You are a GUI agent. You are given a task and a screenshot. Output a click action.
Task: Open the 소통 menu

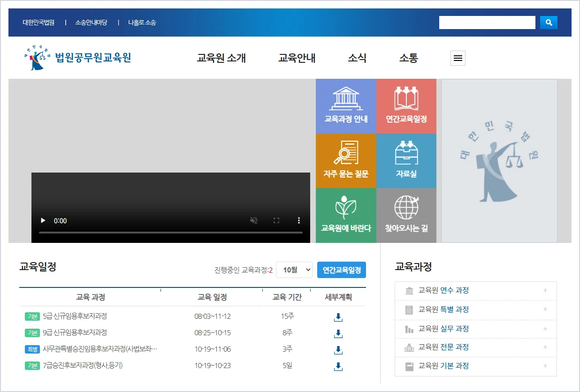pos(408,58)
